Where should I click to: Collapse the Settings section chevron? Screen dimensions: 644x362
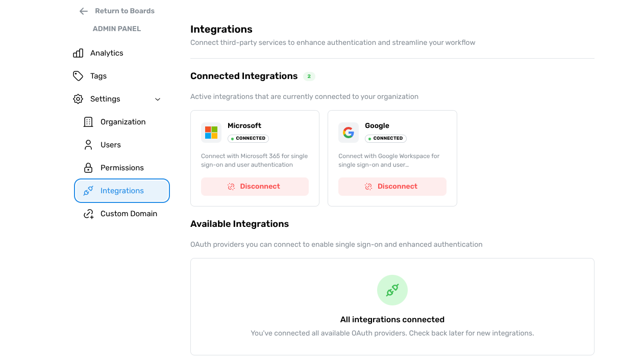point(158,99)
